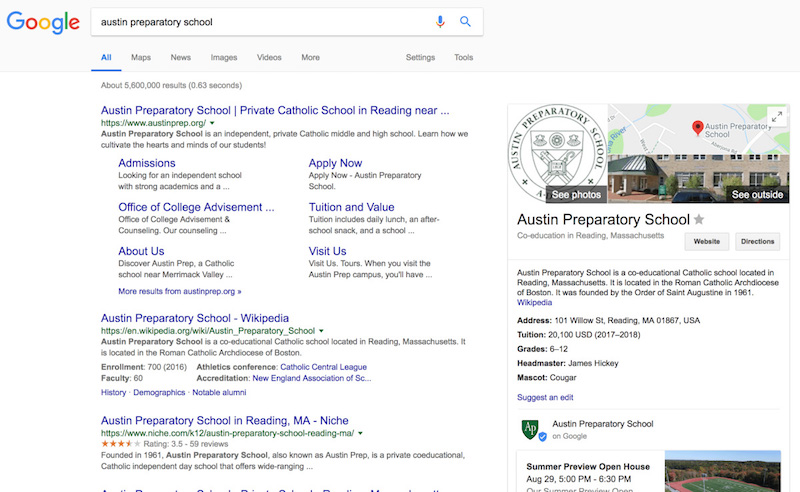Switch to the Maps tab
The width and height of the screenshot is (800, 492).
click(141, 58)
